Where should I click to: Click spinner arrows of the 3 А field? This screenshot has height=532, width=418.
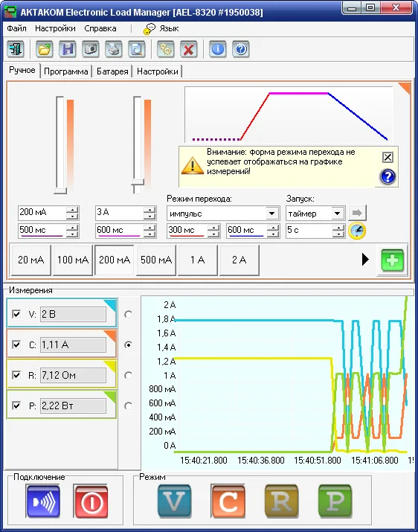(x=149, y=213)
